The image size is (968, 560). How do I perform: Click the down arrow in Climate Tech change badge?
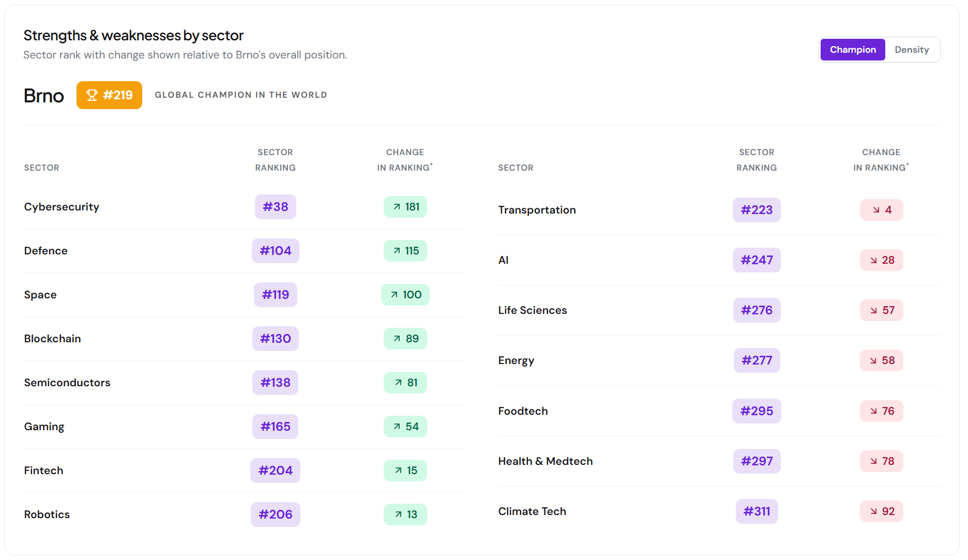point(873,511)
